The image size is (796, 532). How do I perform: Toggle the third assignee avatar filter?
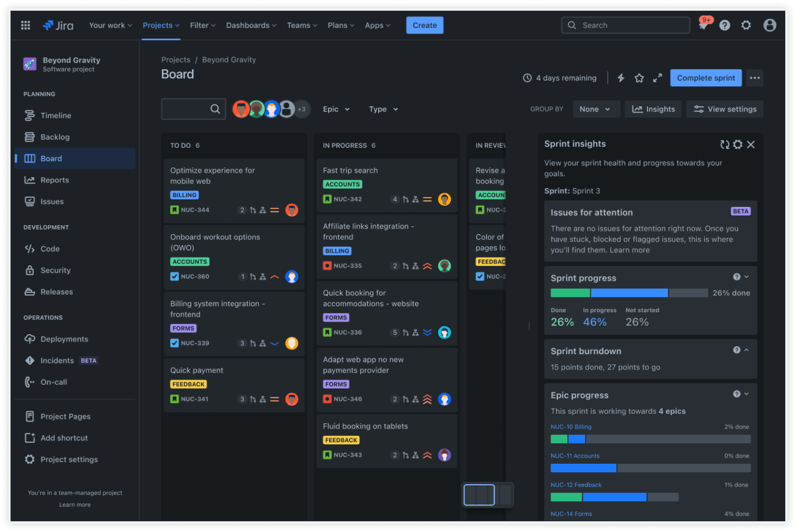(x=272, y=109)
